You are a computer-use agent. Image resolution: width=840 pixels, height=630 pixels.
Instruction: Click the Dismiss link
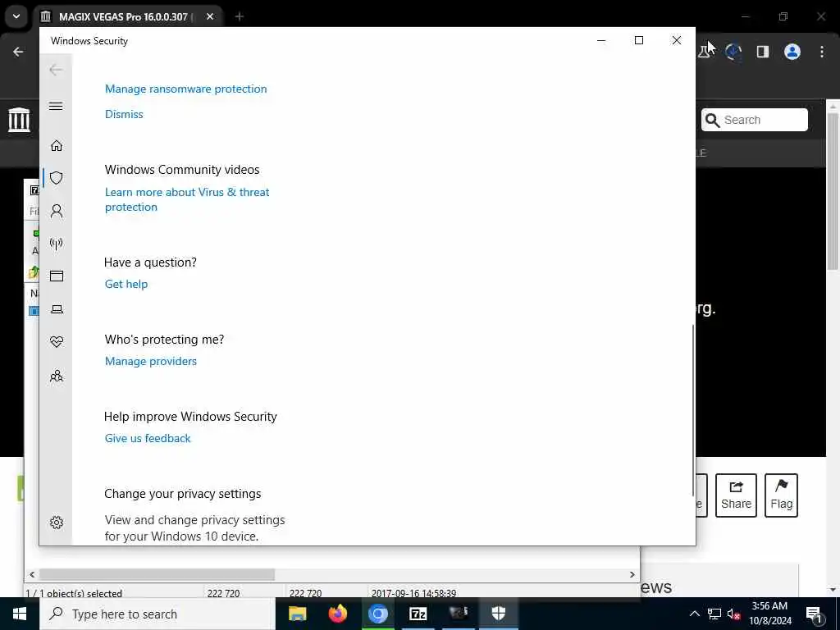coord(124,114)
